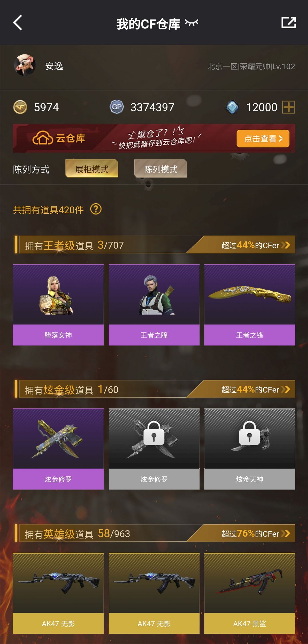Open the share icon at top right
This screenshot has height=644, width=308.
coord(289,22)
